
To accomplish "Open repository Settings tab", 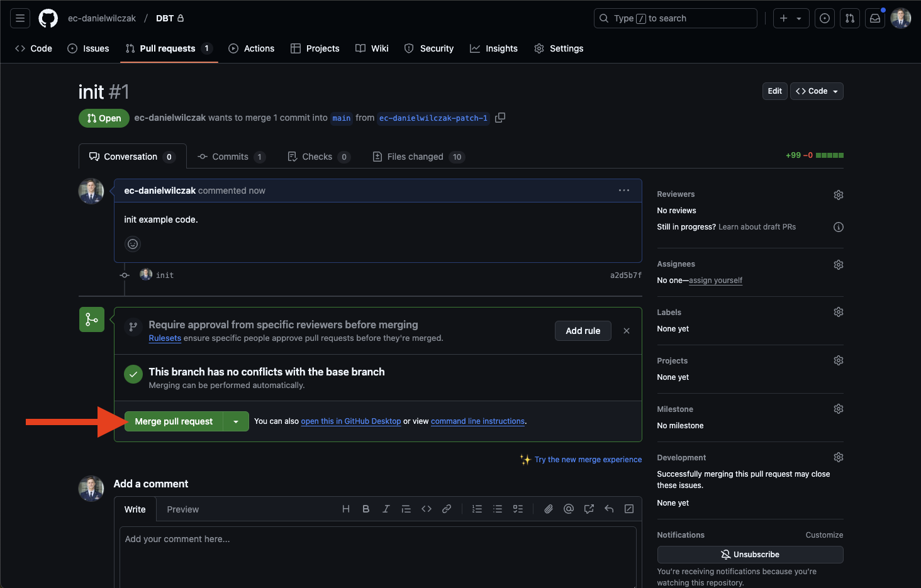I will pos(559,48).
